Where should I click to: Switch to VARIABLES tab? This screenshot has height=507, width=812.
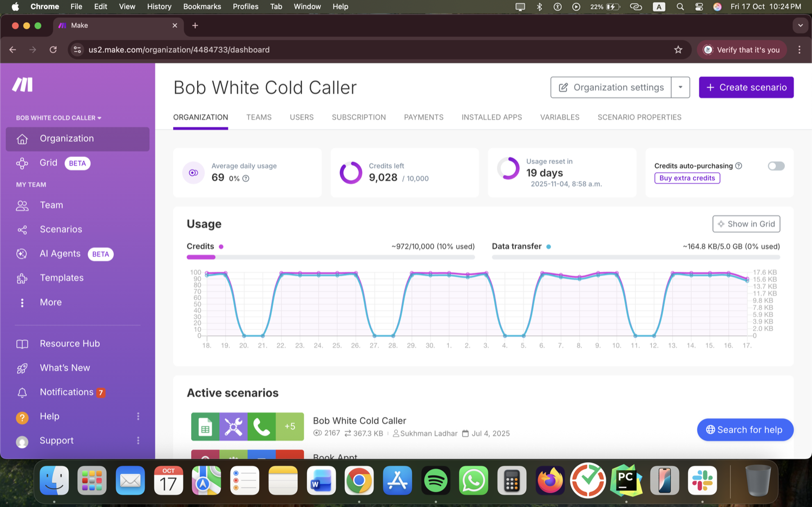click(560, 117)
